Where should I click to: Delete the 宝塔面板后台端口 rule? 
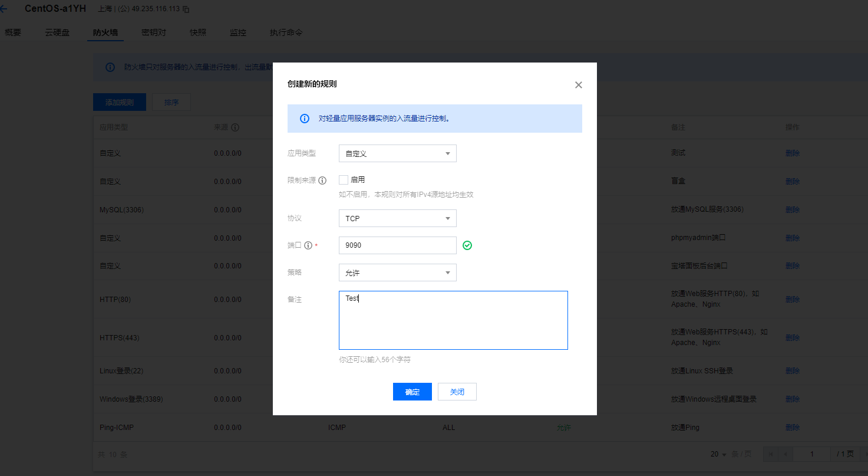pyautogui.click(x=793, y=265)
